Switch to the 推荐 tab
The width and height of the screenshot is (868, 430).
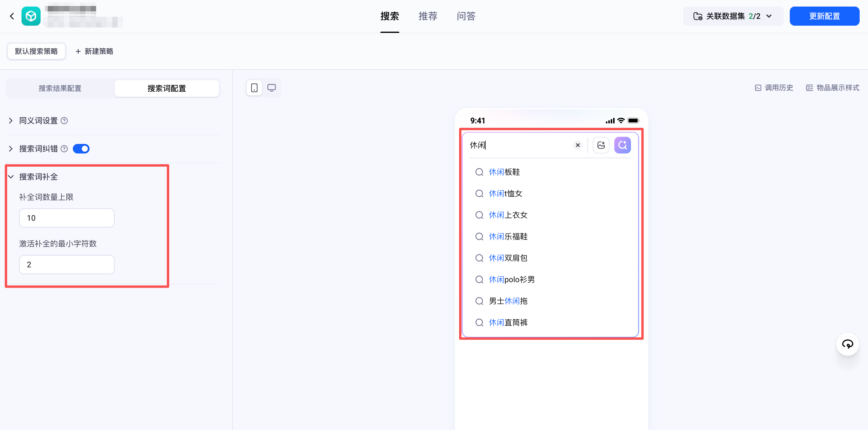428,16
